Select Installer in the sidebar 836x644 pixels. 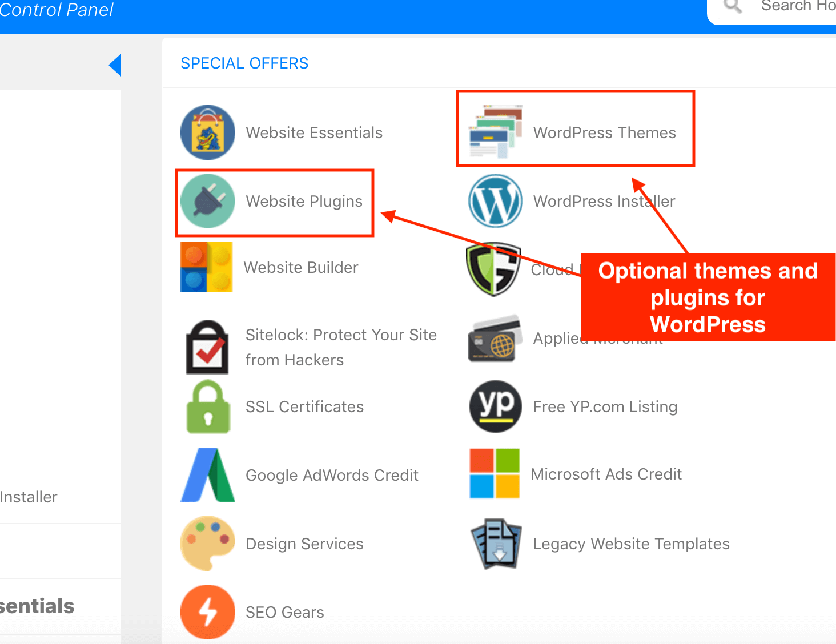[29, 497]
